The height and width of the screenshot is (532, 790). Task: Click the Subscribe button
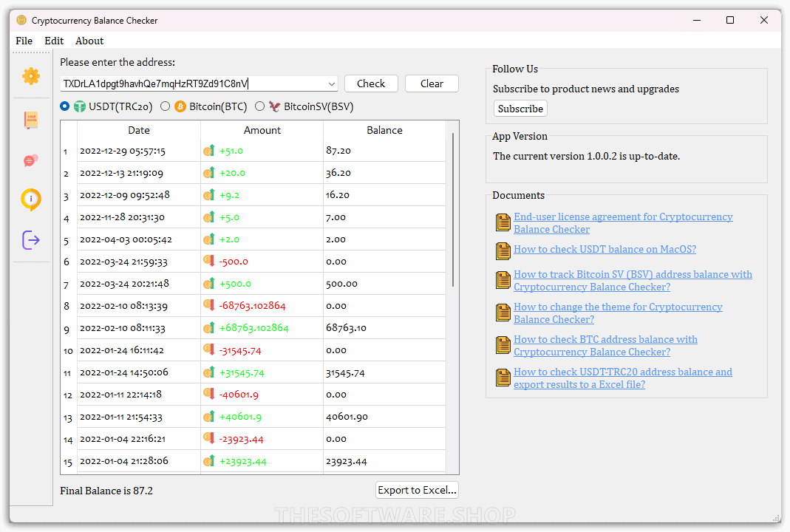(x=520, y=109)
